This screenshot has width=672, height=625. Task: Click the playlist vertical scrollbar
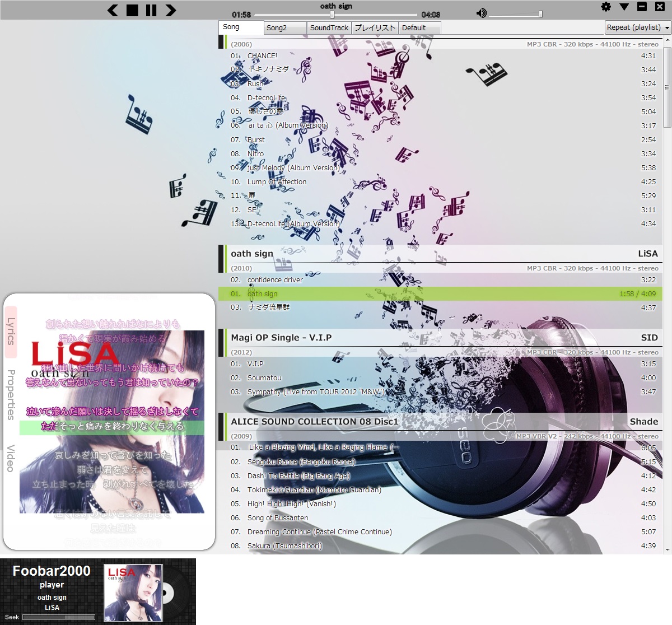pyautogui.click(x=667, y=87)
